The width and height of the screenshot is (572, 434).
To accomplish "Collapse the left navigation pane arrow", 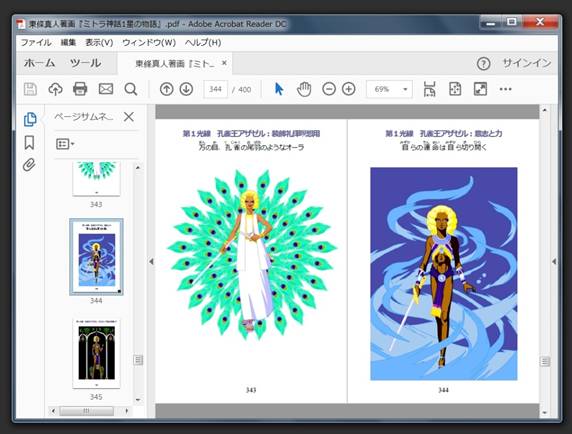I will (151, 261).
